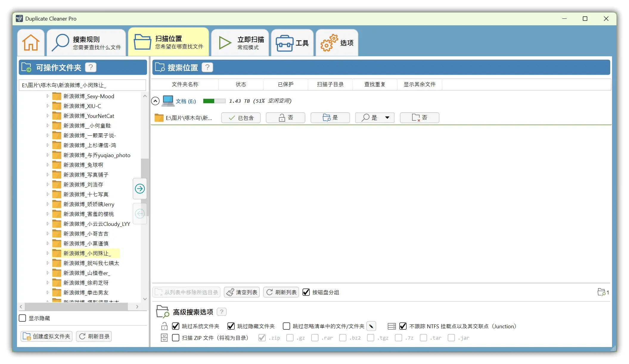Open the Home tab with house icon
629x364 pixels.
[x=31, y=43]
